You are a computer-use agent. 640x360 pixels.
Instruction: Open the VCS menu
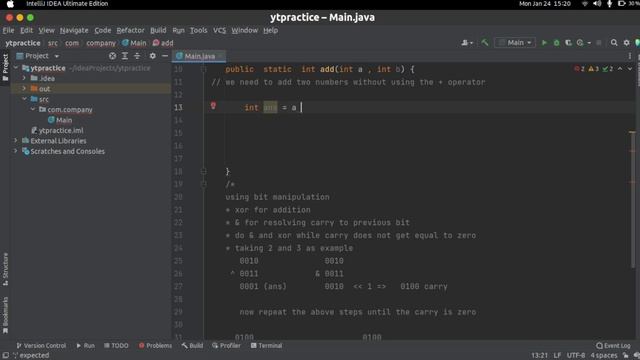point(219,30)
